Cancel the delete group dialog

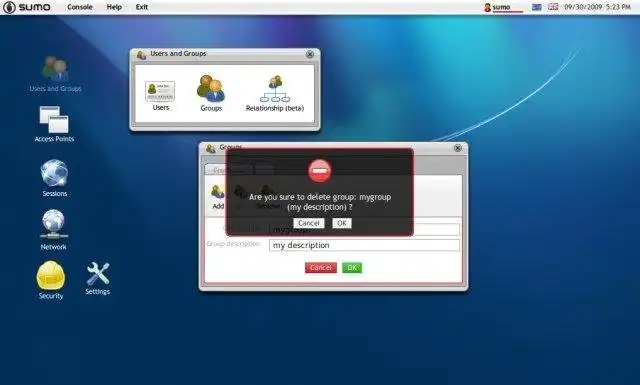coord(309,223)
